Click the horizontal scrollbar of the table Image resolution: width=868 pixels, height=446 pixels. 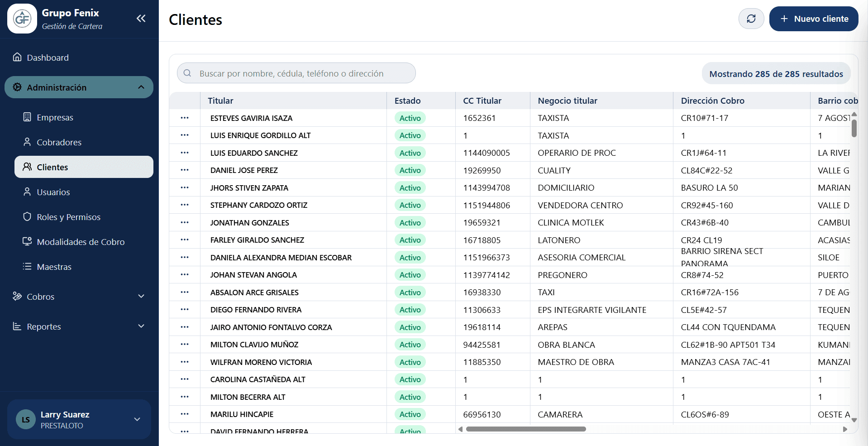coord(525,429)
